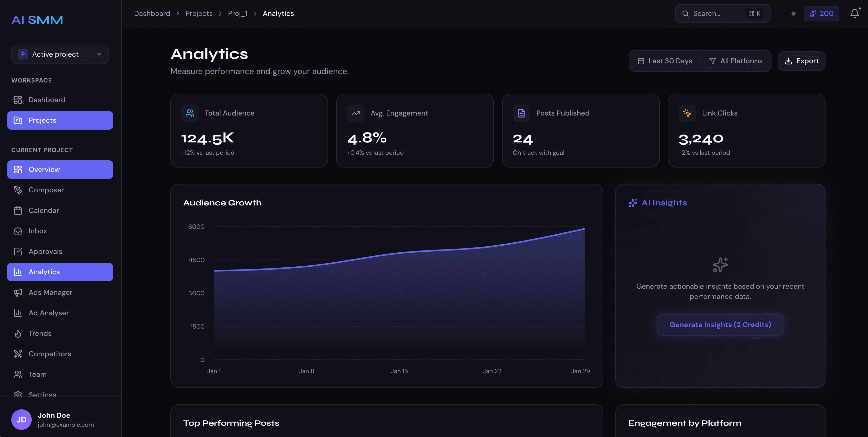Open Projects in the sidebar
Screen dimensions: 868x437
pos(60,120)
